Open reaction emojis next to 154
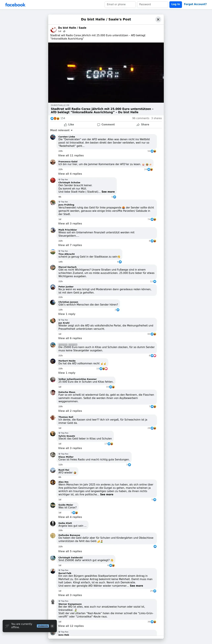The width and height of the screenshot is (212, 644). (55, 118)
